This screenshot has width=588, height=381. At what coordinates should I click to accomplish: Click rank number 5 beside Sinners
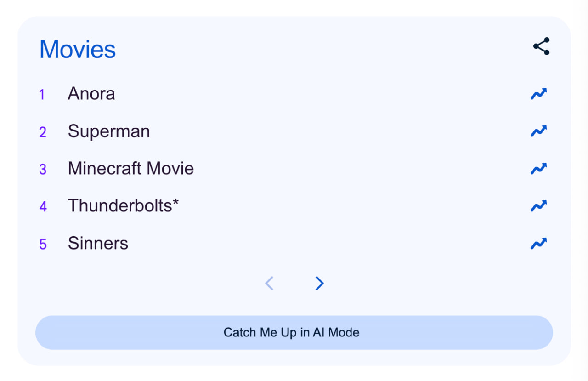[43, 244]
